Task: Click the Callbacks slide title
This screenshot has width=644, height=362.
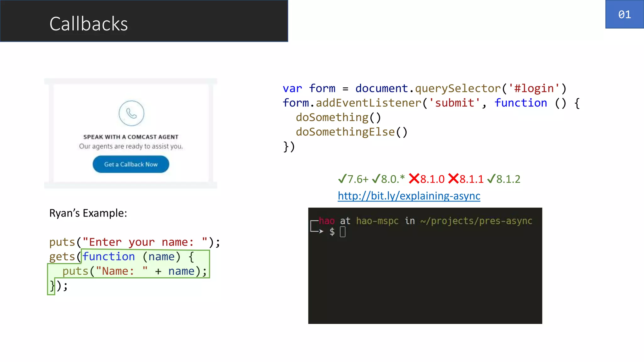Action: coord(88,24)
